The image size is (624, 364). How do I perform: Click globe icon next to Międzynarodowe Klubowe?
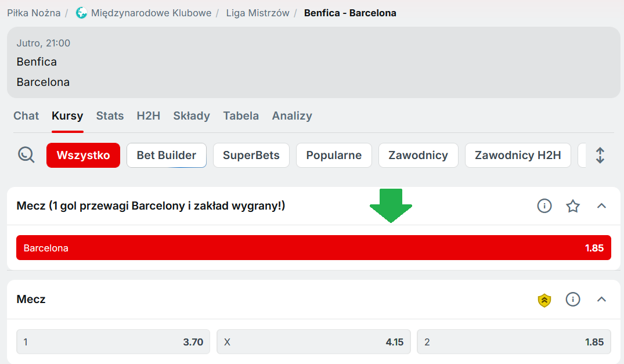coord(81,13)
